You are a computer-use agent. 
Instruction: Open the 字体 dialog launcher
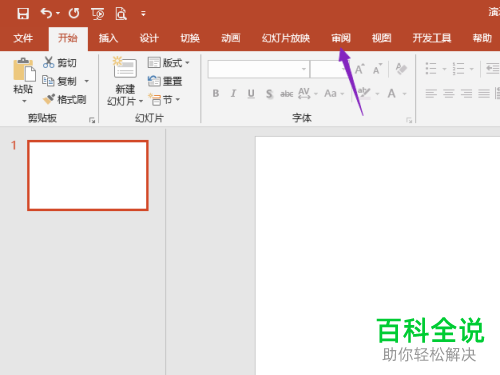[x=409, y=120]
